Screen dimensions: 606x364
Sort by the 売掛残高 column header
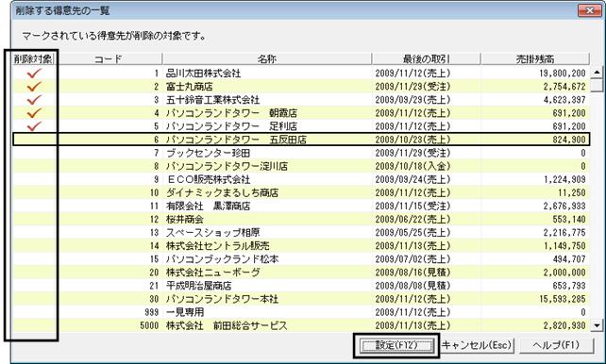pos(535,58)
